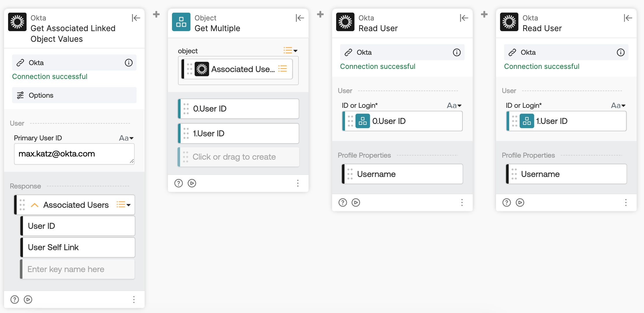This screenshot has width=644, height=313.
Task: Select Username output in 1.User ID Read User card
Action: (x=566, y=174)
